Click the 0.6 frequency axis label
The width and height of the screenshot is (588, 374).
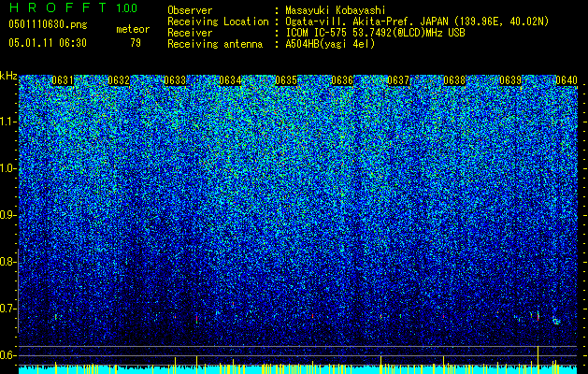click(7, 355)
